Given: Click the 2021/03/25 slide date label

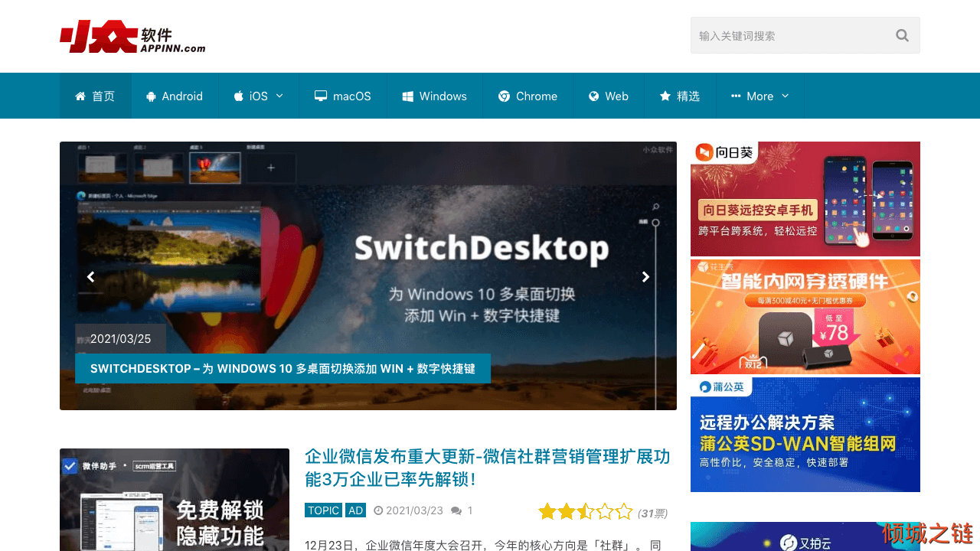Looking at the screenshot, I should tap(120, 338).
